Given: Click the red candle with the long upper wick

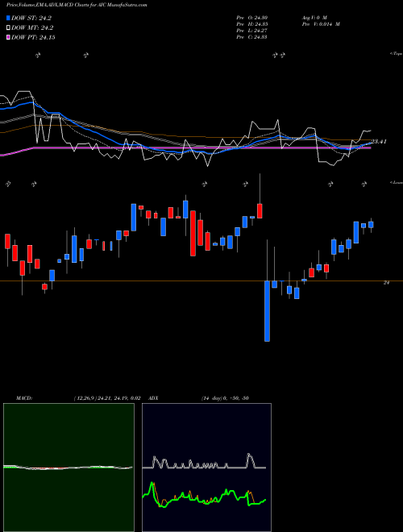Looking at the screenshot, I should click(260, 210).
